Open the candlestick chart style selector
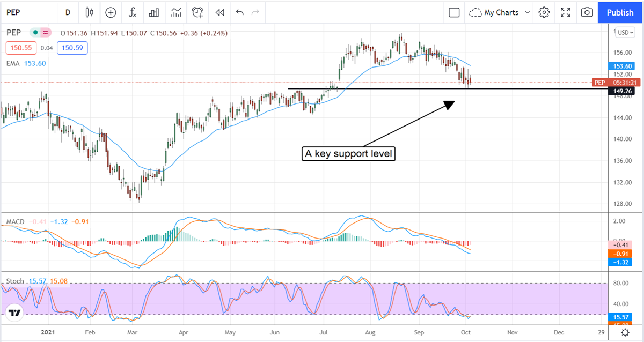 tap(89, 12)
